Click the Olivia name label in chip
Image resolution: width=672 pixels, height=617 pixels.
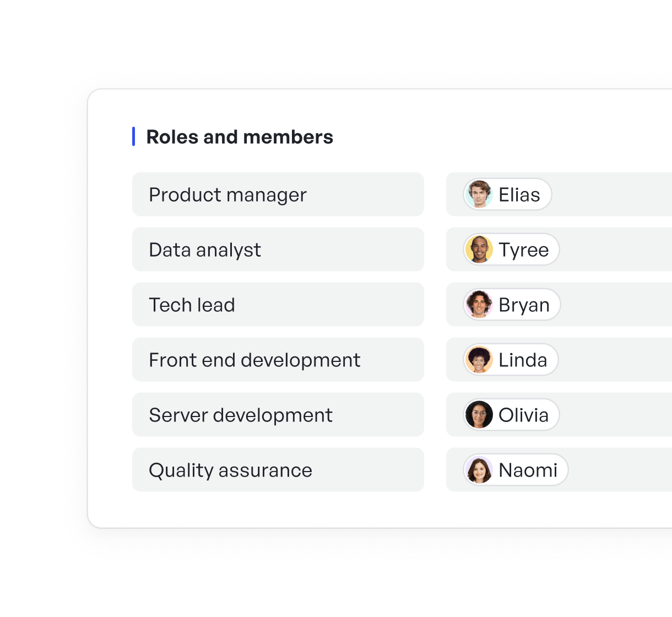point(523,415)
